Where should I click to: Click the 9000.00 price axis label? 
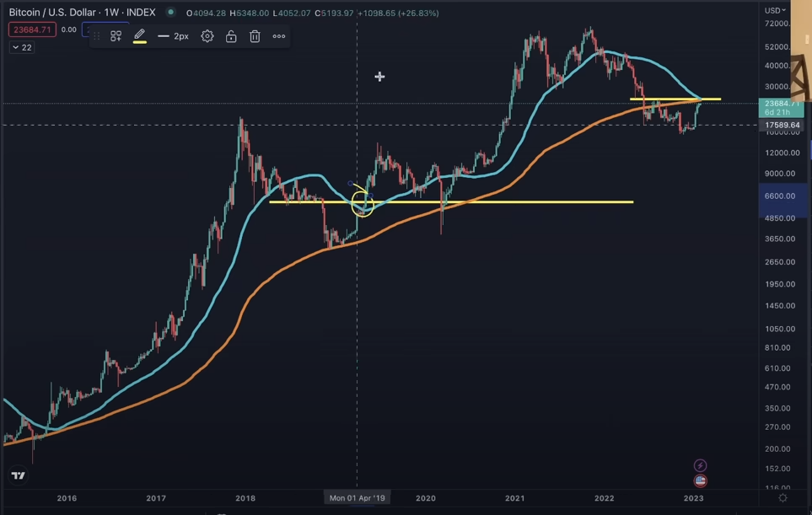pyautogui.click(x=780, y=174)
